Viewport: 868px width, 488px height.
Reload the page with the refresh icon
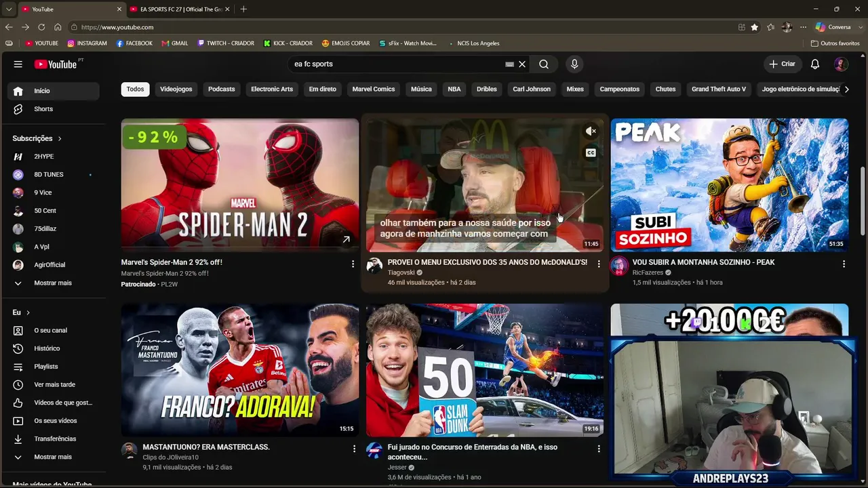tap(41, 27)
